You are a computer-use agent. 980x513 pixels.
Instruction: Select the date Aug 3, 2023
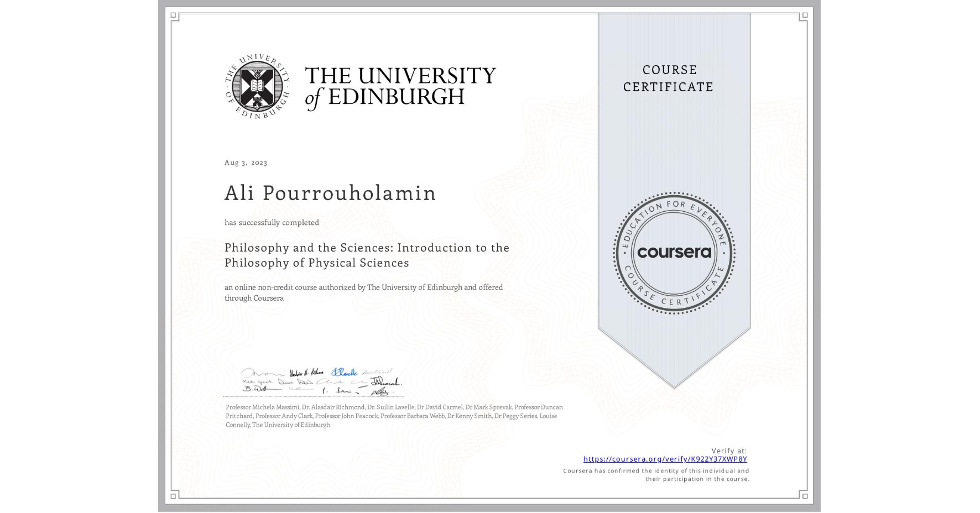[x=245, y=163]
